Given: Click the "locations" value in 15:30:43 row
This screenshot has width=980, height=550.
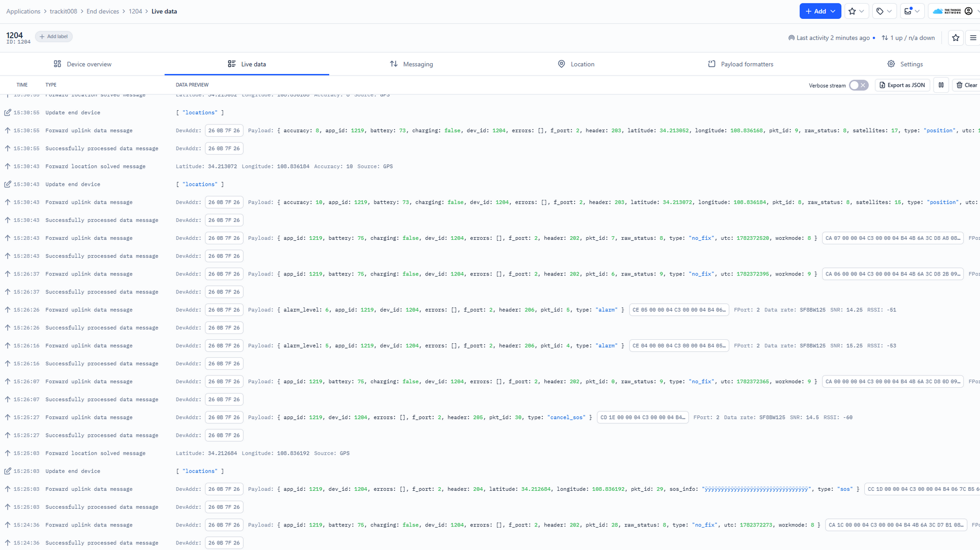Looking at the screenshot, I should coord(200,184).
